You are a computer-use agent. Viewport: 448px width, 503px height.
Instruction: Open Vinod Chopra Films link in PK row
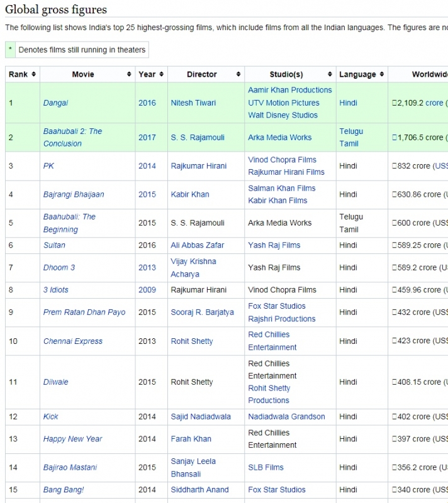coord(282,160)
